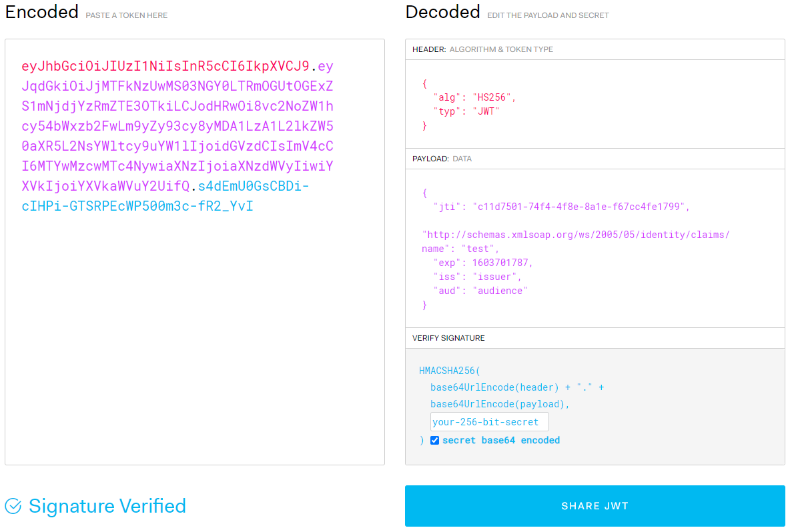Enable the secret base64 encoded checkbox
This screenshot has width=788, height=532.
435,440
